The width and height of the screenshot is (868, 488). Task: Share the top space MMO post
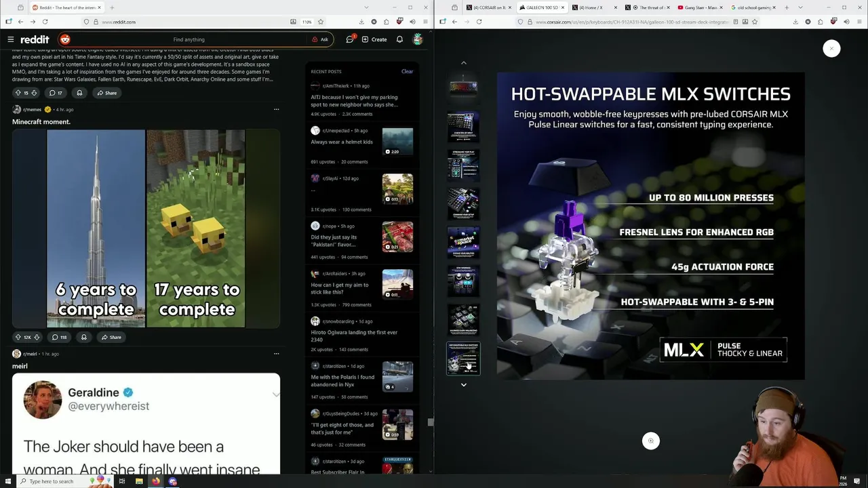click(x=106, y=93)
